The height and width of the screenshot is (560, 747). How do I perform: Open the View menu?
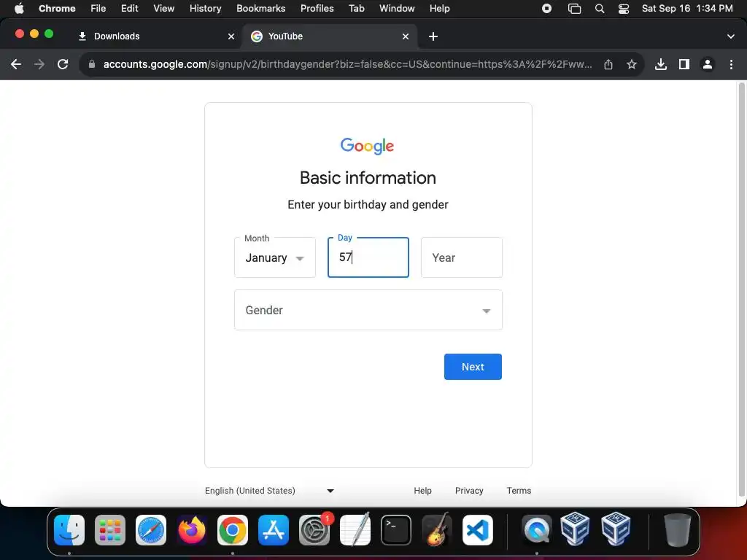(163, 9)
